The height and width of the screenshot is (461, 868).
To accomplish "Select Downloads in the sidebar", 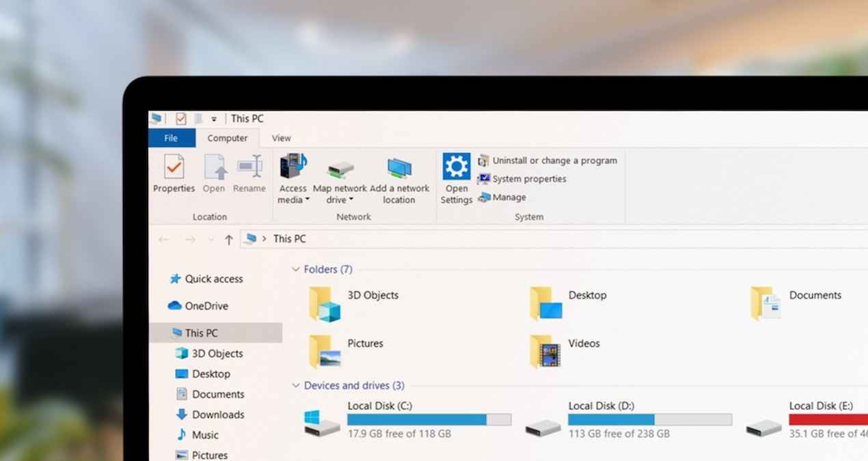I will pyautogui.click(x=217, y=415).
